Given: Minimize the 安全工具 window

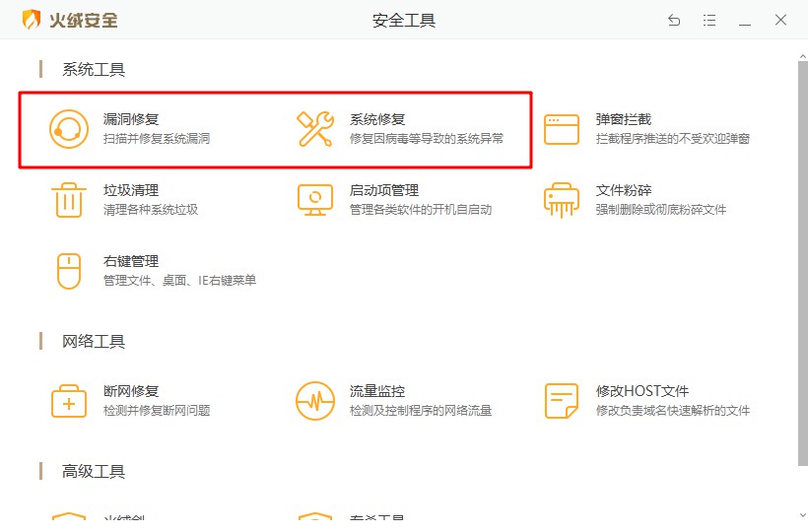Looking at the screenshot, I should pyautogui.click(x=745, y=25).
